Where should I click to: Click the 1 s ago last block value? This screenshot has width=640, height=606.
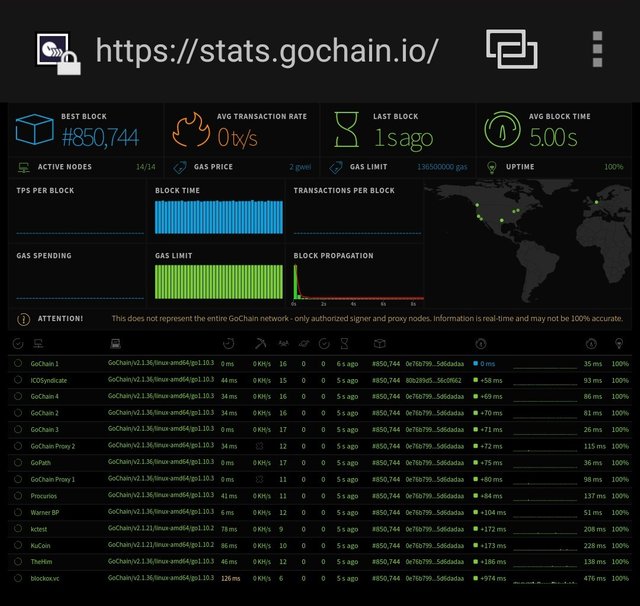click(404, 138)
